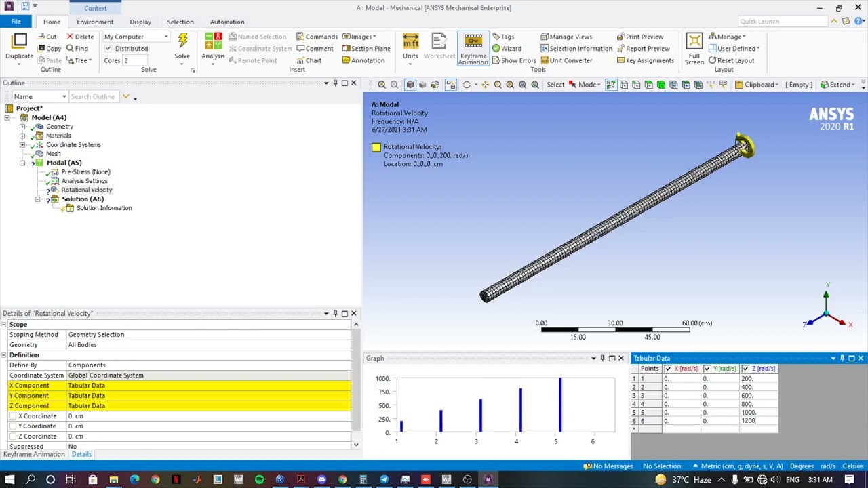Viewport: 868px width, 488px height.
Task: Toggle the Y Coordinate parameter checkbox
Action: coord(13,426)
